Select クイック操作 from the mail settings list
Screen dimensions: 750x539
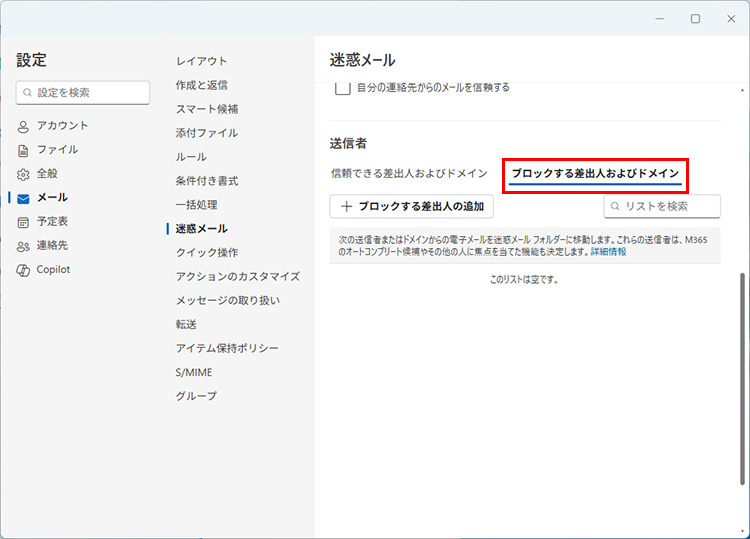[x=207, y=253]
